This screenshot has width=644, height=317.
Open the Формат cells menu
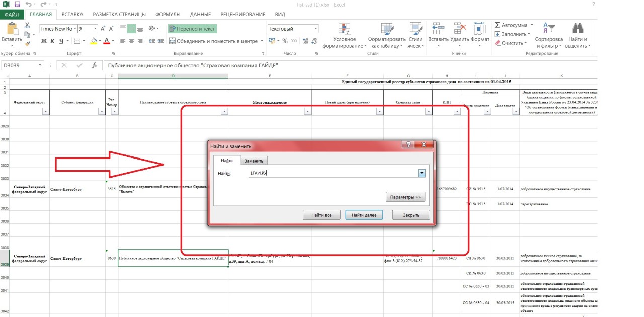click(x=480, y=35)
